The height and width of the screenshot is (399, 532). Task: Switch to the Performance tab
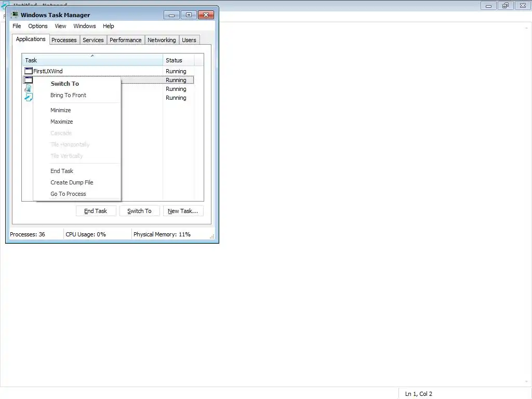point(126,40)
